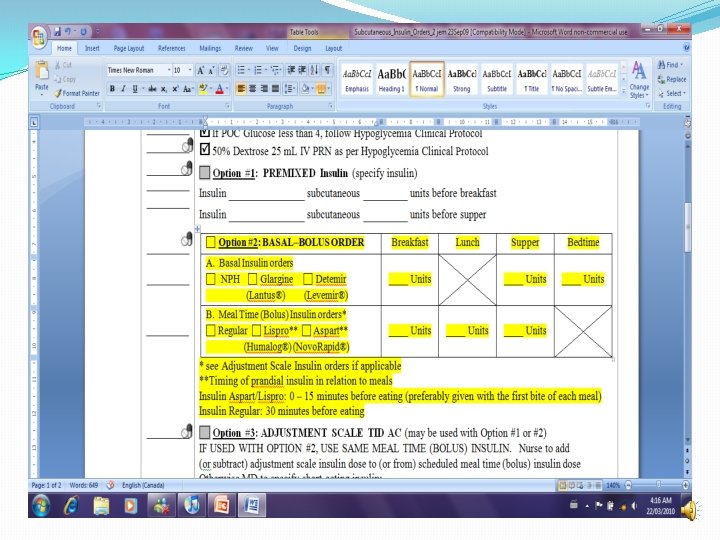720x540 pixels.
Task: Click the Paste clipboard icon
Action: (42, 70)
